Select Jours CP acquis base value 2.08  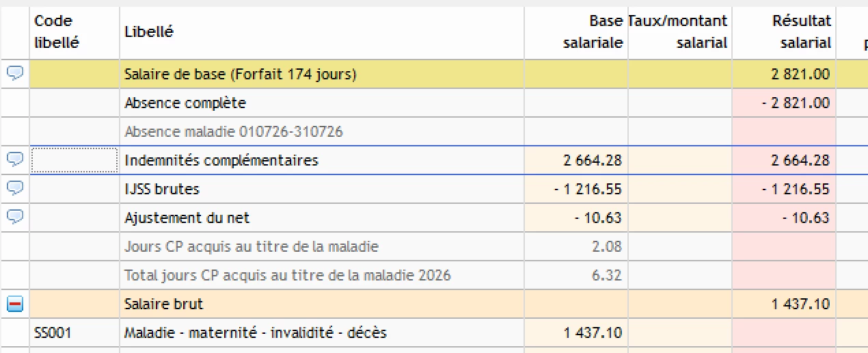(x=576, y=247)
